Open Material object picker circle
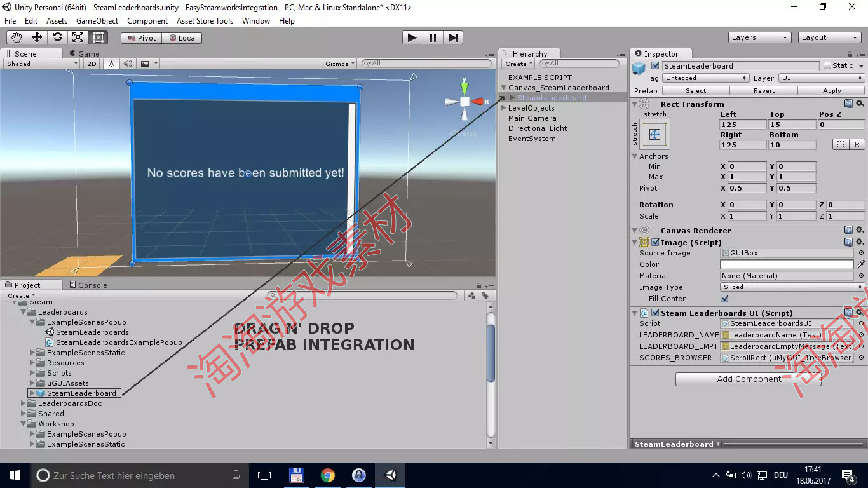The height and width of the screenshot is (488, 868). [x=861, y=276]
